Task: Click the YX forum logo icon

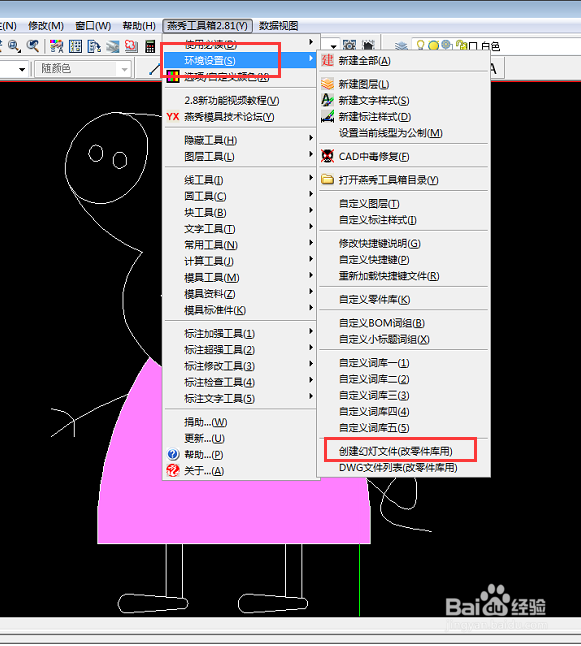Action: pyautogui.click(x=173, y=117)
